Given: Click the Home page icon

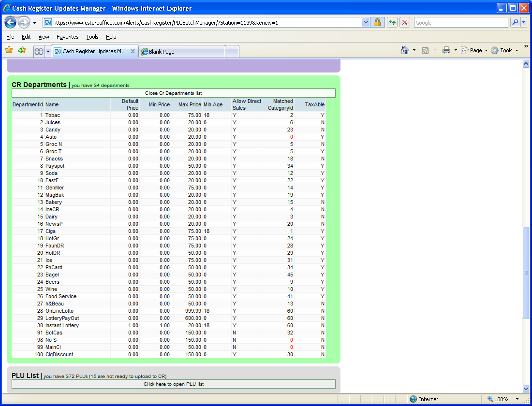Looking at the screenshot, I should coord(405,50).
